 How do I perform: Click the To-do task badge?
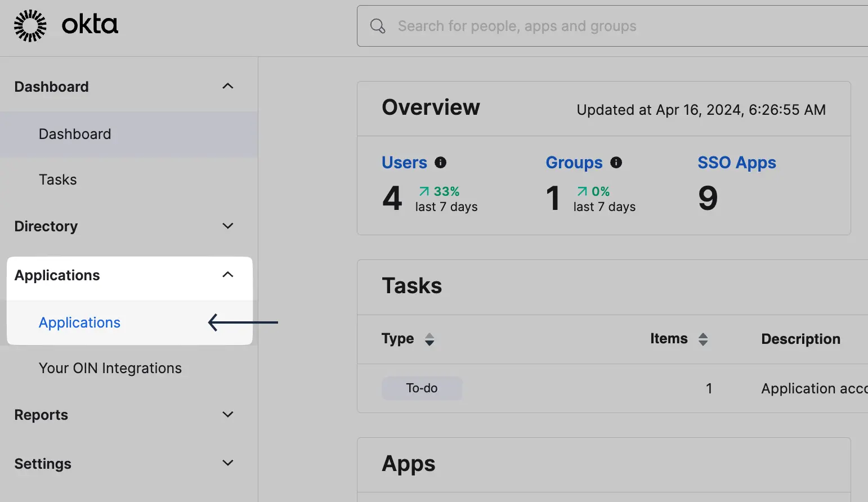[x=421, y=388]
